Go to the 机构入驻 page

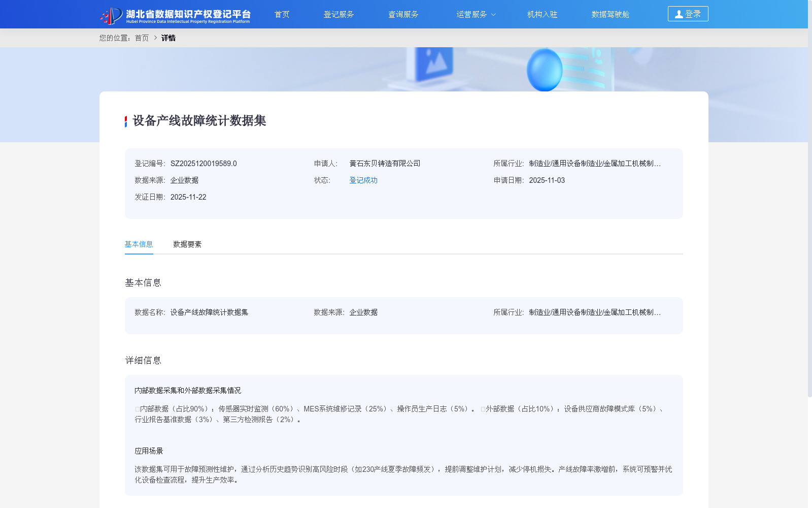[542, 14]
